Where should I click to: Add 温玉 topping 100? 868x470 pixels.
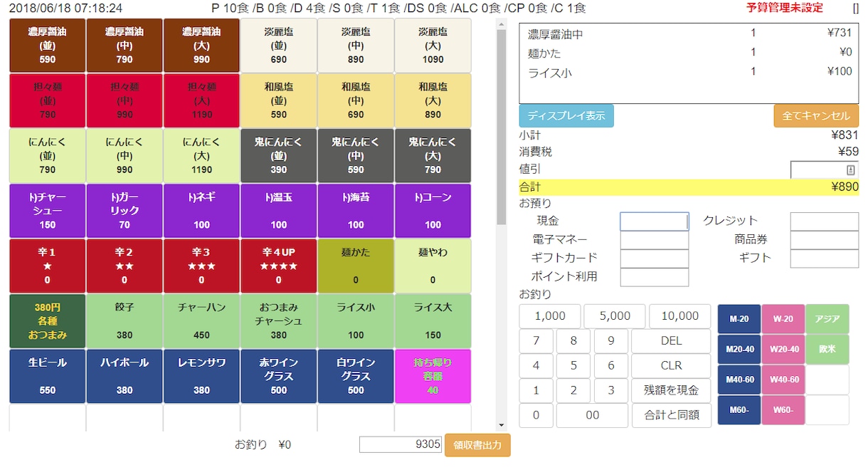[x=279, y=211]
